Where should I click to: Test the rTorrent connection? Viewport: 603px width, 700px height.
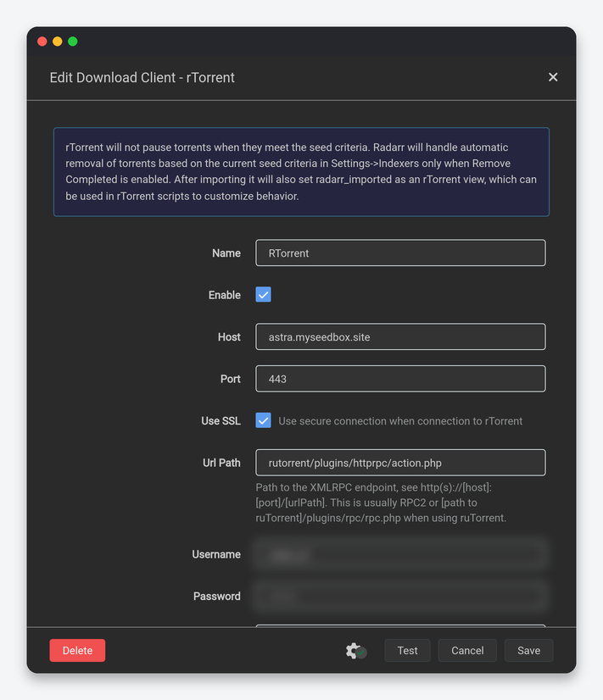coord(407,651)
